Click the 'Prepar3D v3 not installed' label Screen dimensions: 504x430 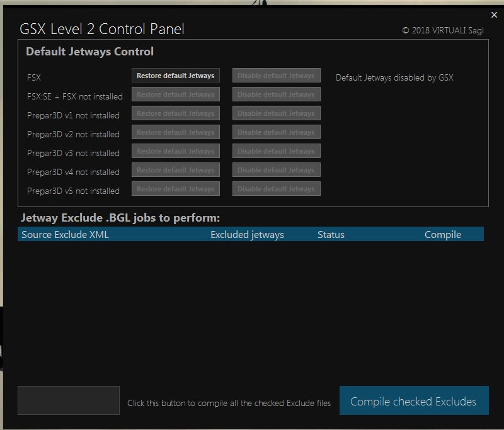(73, 153)
